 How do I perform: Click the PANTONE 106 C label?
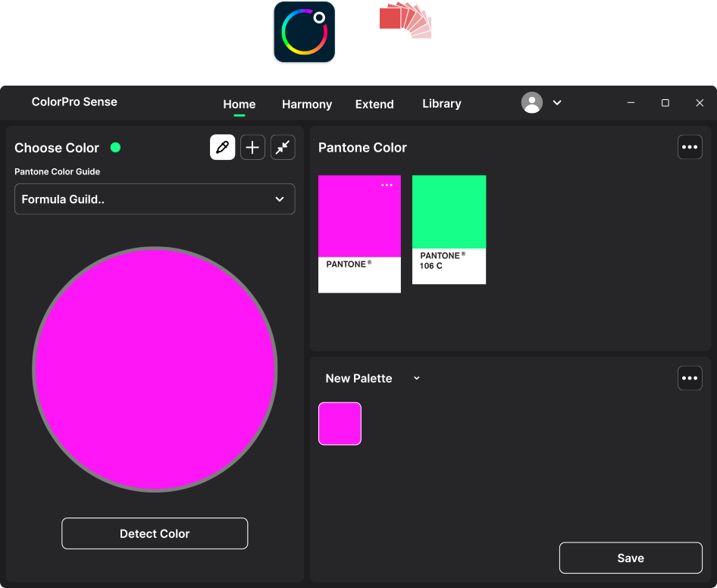coord(443,261)
